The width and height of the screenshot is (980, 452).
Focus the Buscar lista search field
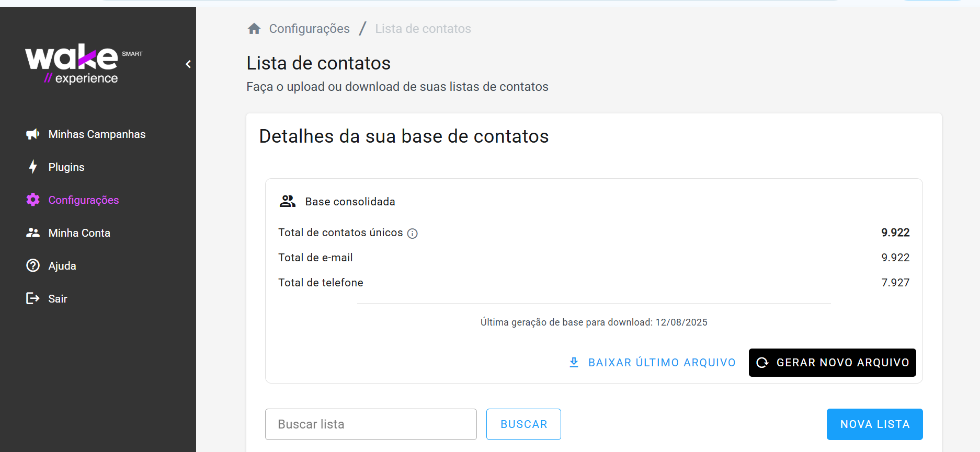tap(371, 424)
